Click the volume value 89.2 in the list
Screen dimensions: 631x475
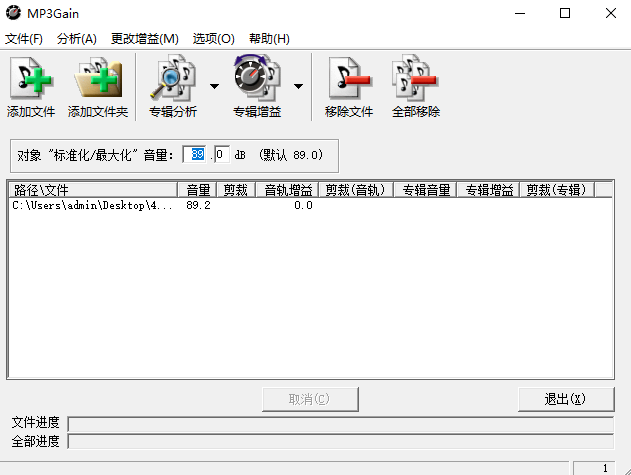coord(198,205)
